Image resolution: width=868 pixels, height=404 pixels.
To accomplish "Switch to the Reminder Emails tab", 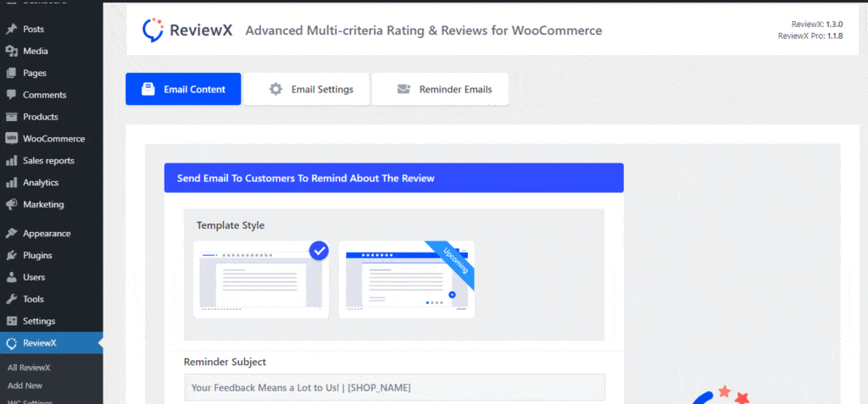I will click(440, 89).
